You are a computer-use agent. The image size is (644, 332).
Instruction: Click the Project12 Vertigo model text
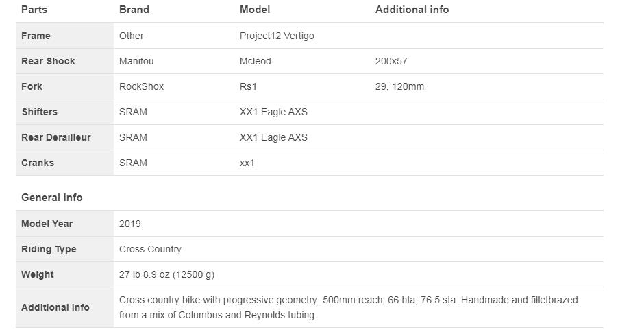(x=277, y=36)
